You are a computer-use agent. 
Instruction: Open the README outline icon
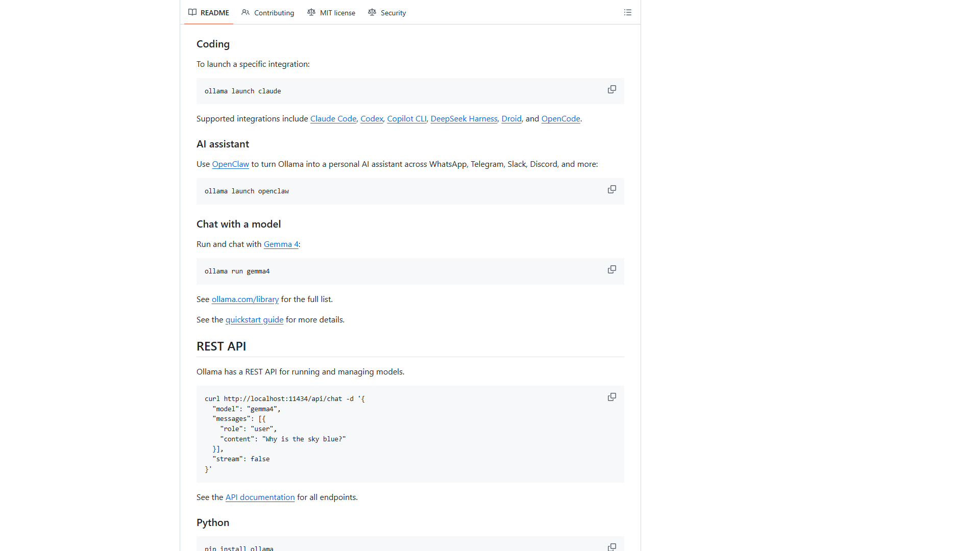point(628,12)
